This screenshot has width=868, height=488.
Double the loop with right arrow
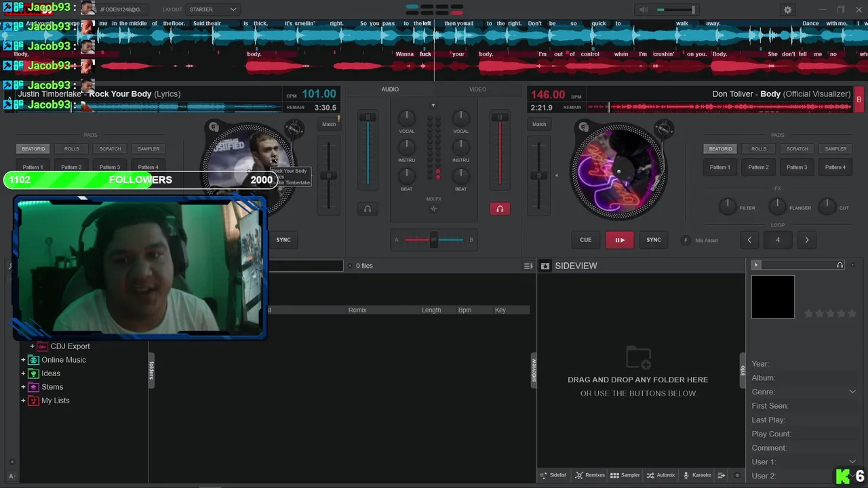[806, 240]
